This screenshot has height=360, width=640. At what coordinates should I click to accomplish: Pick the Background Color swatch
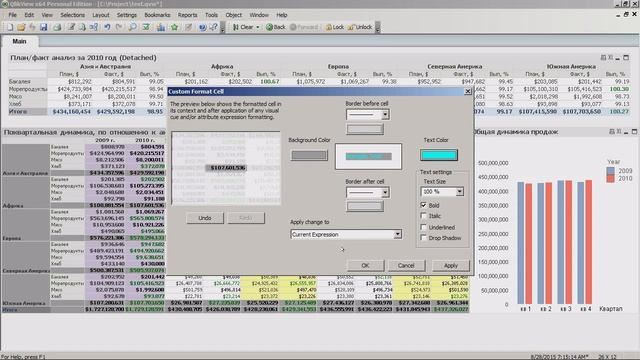click(309, 155)
